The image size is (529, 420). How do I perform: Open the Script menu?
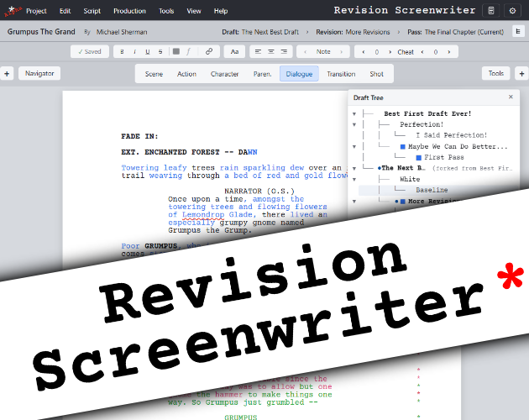point(92,11)
